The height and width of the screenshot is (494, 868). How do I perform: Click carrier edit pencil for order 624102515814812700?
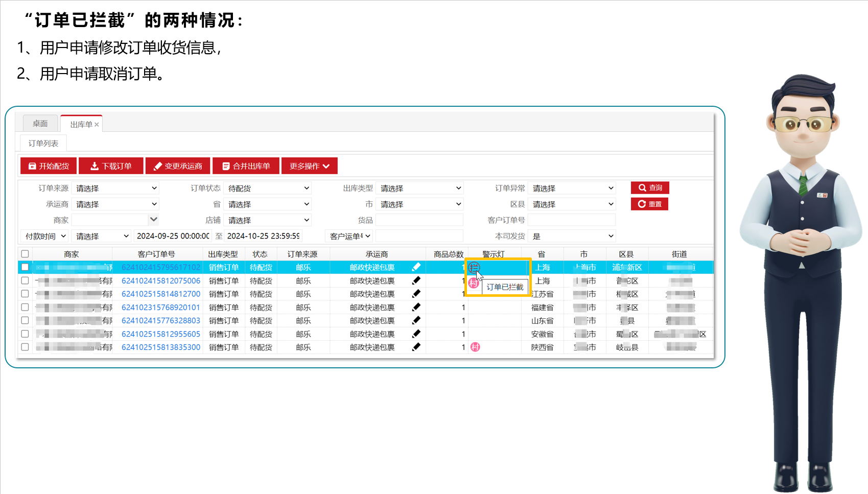[x=416, y=293]
